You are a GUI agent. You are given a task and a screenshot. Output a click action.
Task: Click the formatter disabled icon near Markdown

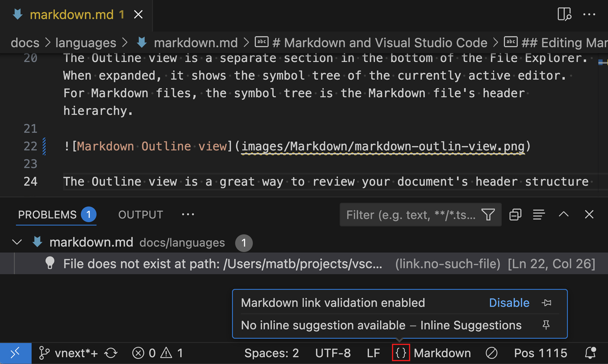coord(491,353)
